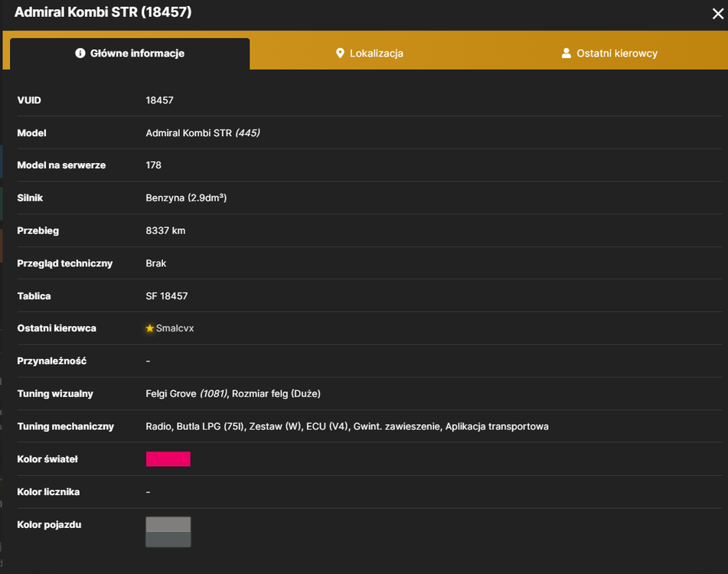Click the plate value SF 18457
Image resolution: width=728 pixels, height=574 pixels.
pyautogui.click(x=167, y=296)
